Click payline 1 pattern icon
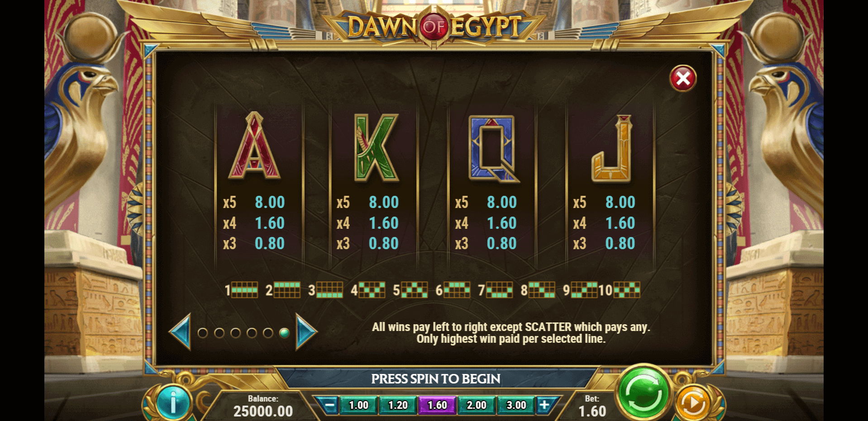This screenshot has height=421, width=868. point(245,290)
